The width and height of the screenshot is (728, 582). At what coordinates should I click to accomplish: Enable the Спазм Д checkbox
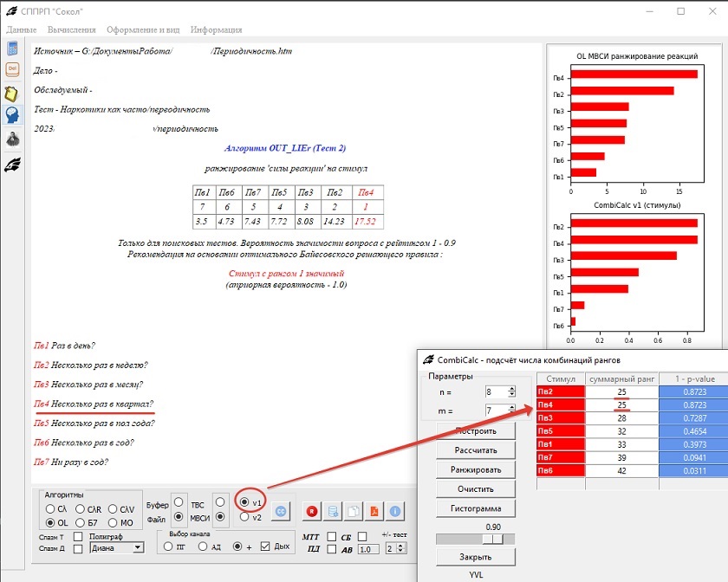pos(78,548)
